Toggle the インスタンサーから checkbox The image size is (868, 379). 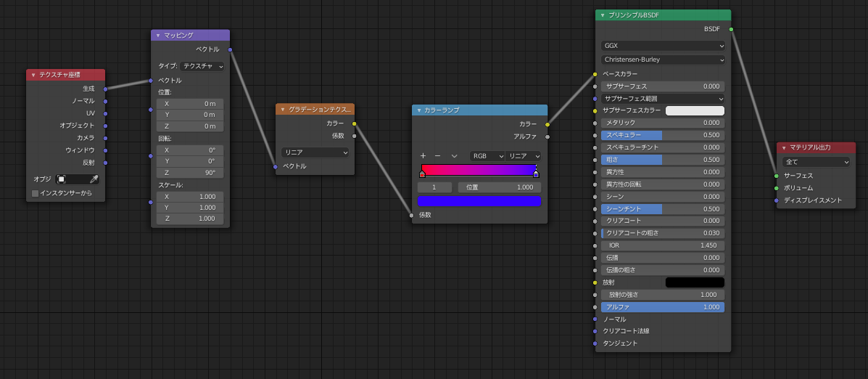click(x=36, y=193)
